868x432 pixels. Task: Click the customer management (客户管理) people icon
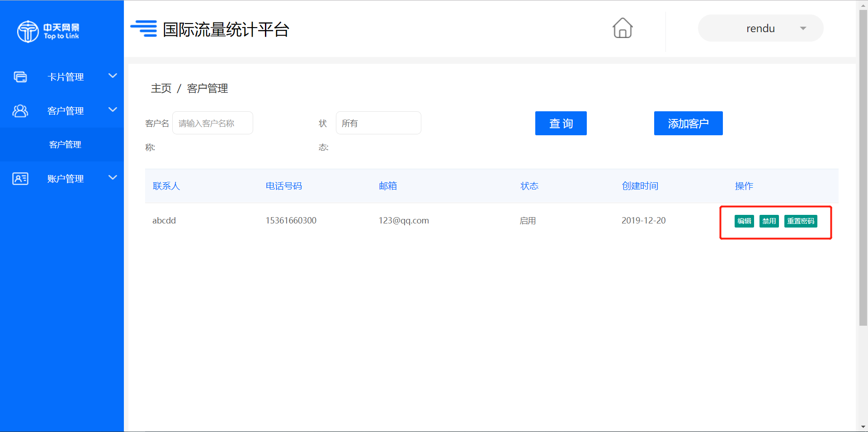pos(20,111)
